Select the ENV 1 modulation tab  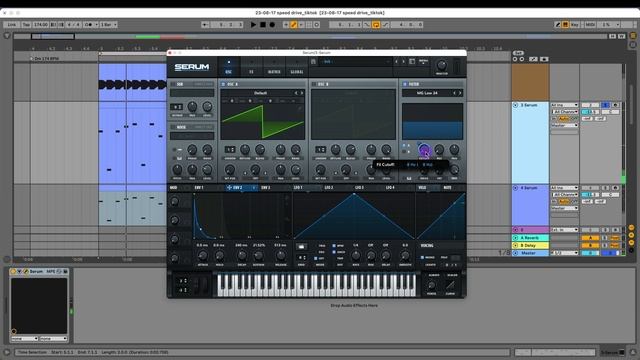pos(199,188)
